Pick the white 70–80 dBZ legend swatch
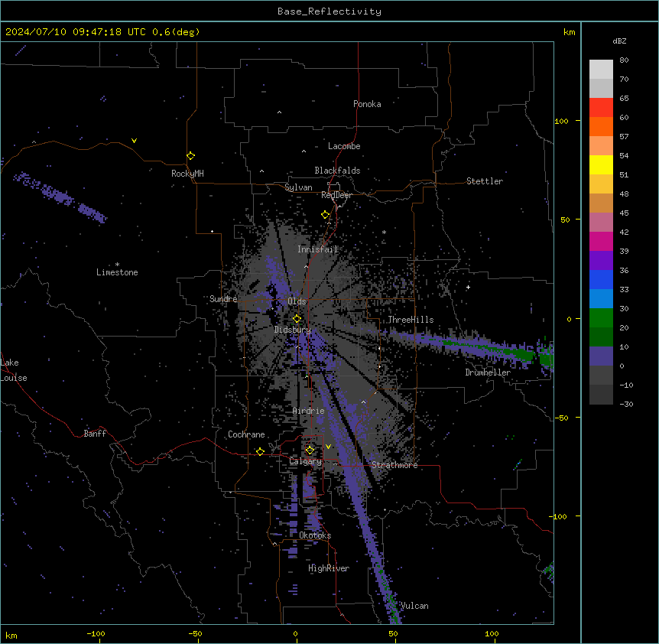 pos(601,70)
